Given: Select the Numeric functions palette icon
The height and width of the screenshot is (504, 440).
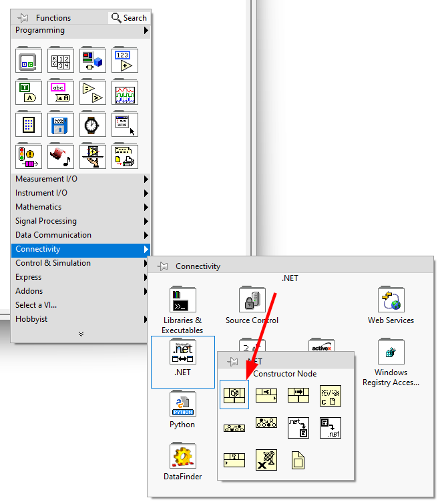Looking at the screenshot, I should [125, 61].
